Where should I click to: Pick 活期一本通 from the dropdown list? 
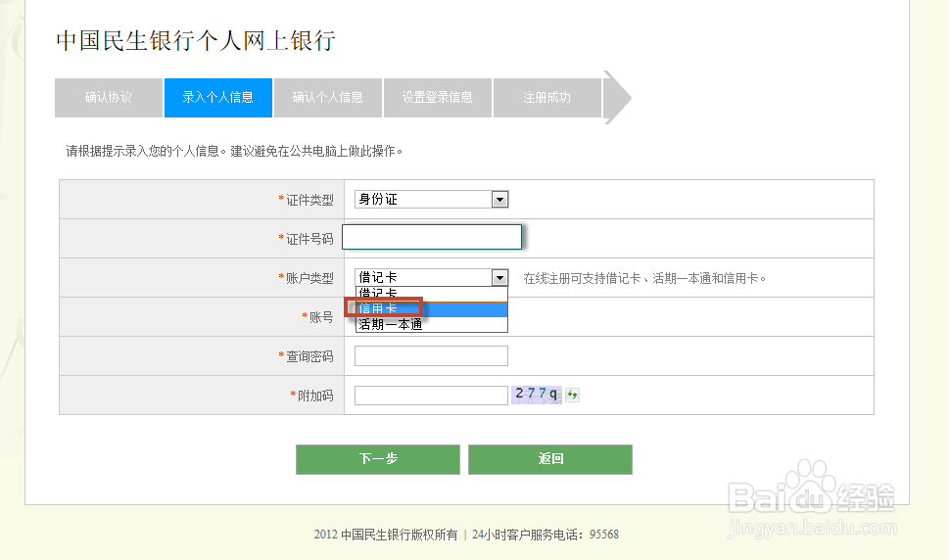click(x=431, y=324)
